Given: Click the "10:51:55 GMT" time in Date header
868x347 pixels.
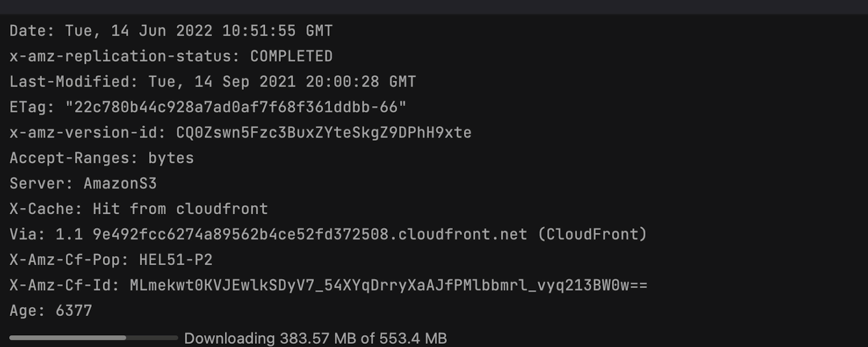Looking at the screenshot, I should click(277, 31).
